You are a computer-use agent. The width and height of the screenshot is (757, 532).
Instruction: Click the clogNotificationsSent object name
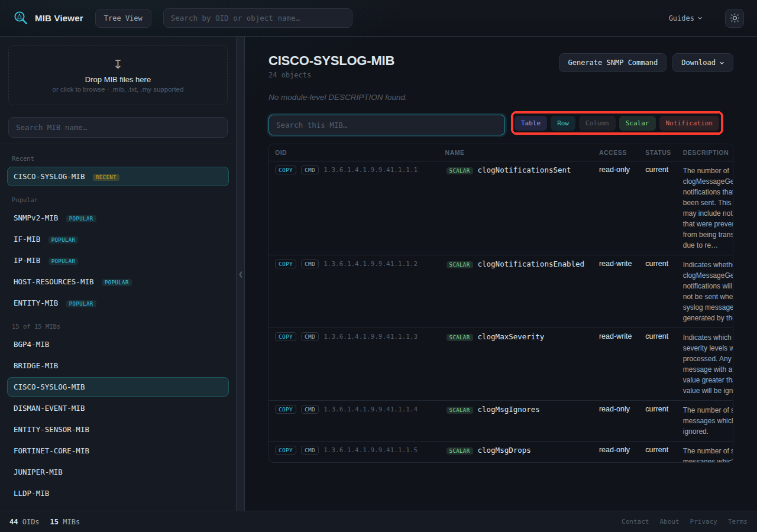(x=525, y=170)
